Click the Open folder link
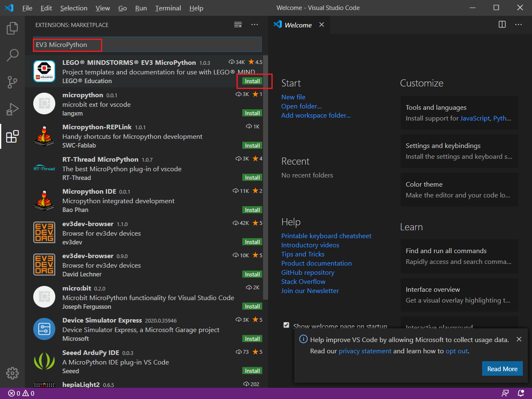 [x=301, y=106]
